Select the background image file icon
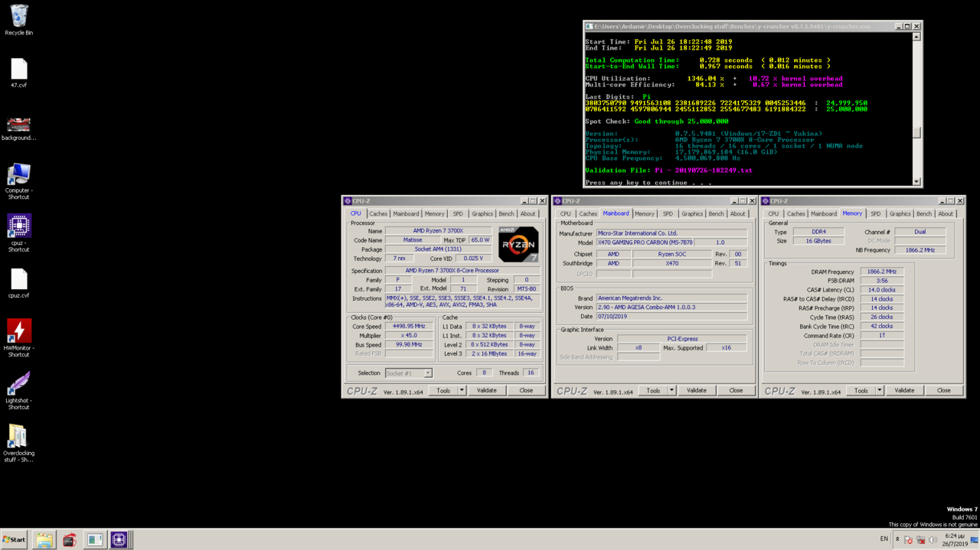 tap(18, 128)
